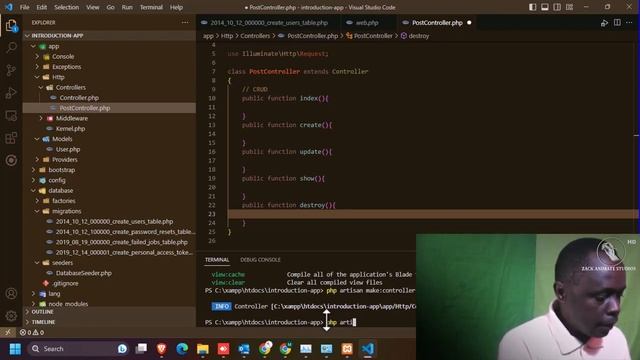Collapse the Http folder
Viewport: 640px width, 360px height.
(58, 77)
